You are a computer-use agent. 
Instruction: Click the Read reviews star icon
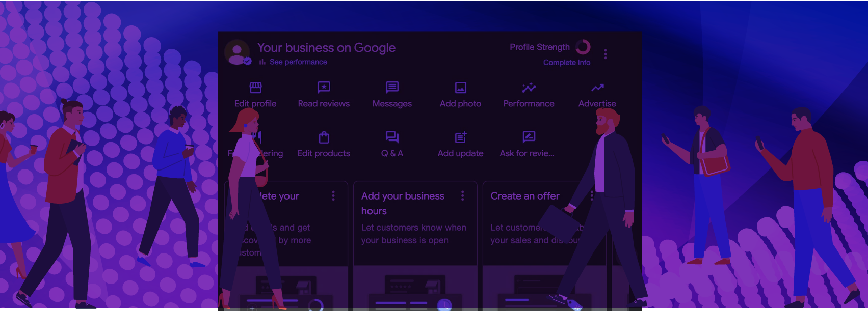pyautogui.click(x=324, y=88)
